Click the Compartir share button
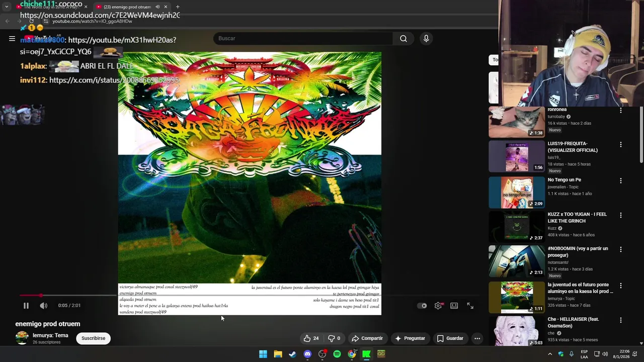 coord(367,338)
